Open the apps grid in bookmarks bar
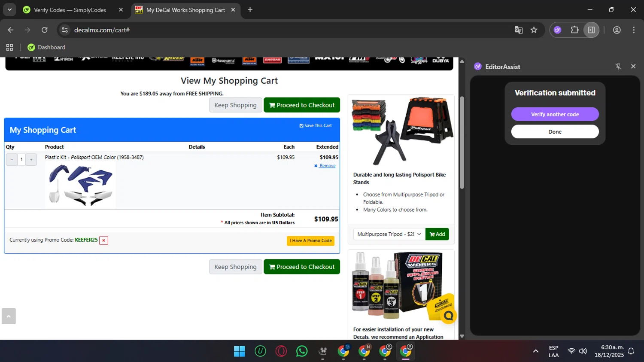Image resolution: width=644 pixels, height=362 pixels. 9,47
